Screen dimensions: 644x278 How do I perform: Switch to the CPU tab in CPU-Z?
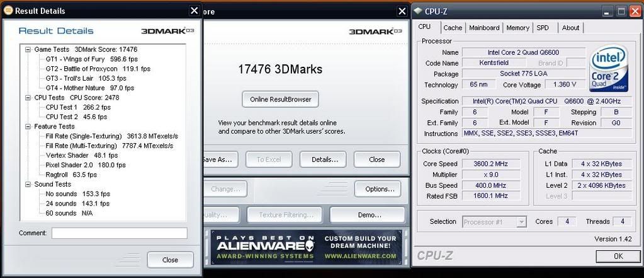click(x=425, y=26)
